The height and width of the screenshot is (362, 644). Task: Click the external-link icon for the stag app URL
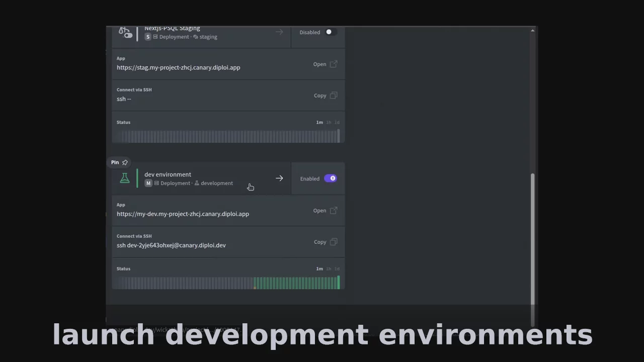point(333,64)
